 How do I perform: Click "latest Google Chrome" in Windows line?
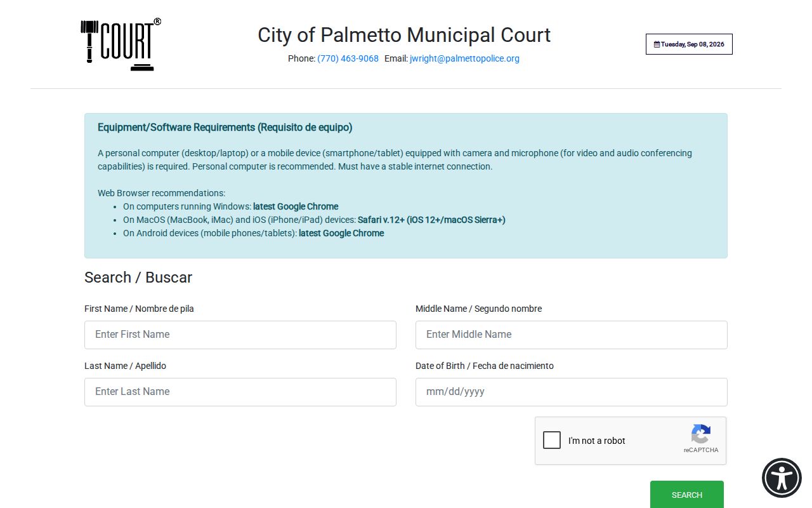[296, 206]
